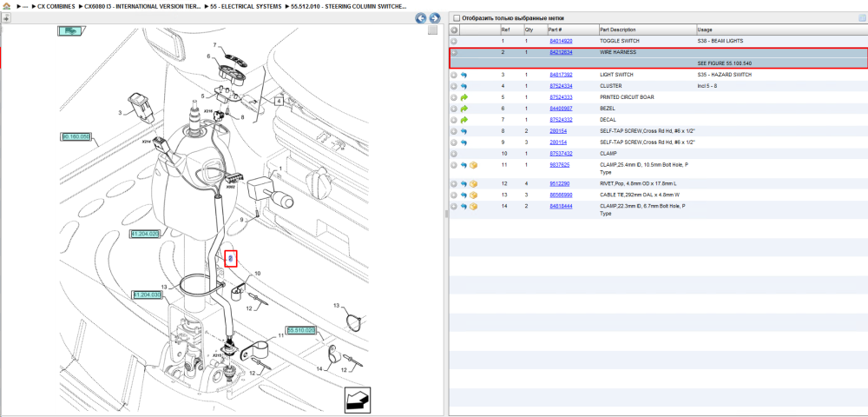Click 'WIRE HARNESS' description cell

(618, 52)
